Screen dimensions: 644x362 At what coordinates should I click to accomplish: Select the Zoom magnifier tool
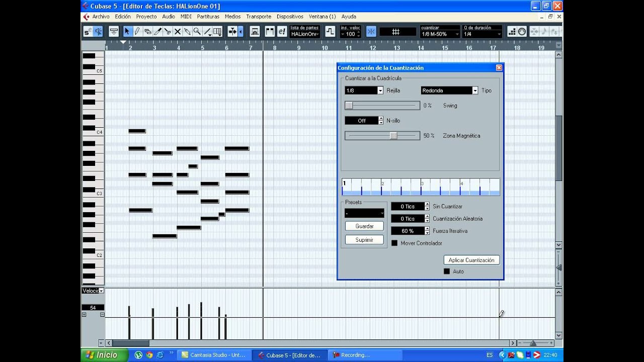[197, 31]
